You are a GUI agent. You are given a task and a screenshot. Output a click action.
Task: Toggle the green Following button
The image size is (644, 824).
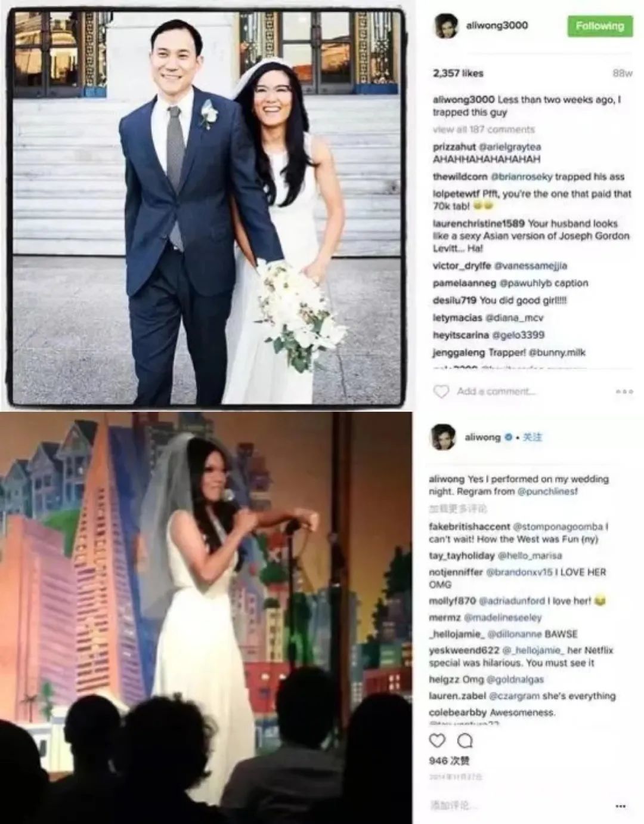tap(599, 26)
